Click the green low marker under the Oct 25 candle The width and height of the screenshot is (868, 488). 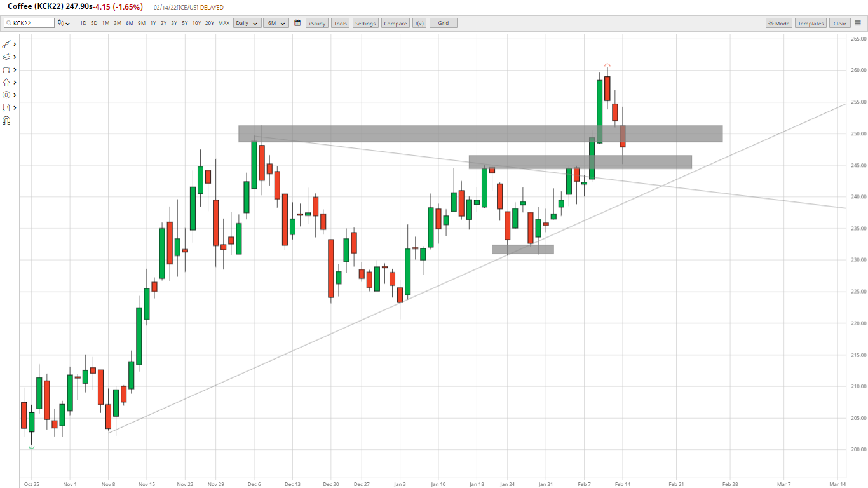pyautogui.click(x=32, y=447)
